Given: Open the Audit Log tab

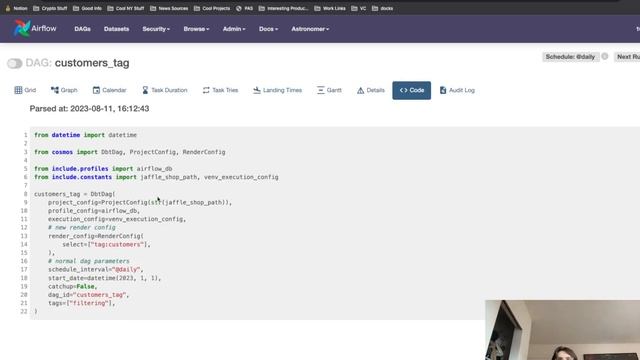Looking at the screenshot, I should click(457, 90).
